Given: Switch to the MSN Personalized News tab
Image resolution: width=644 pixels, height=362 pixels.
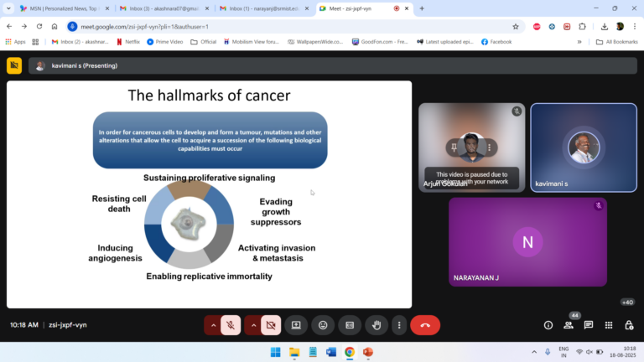Looking at the screenshot, I should pyautogui.click(x=59, y=8).
